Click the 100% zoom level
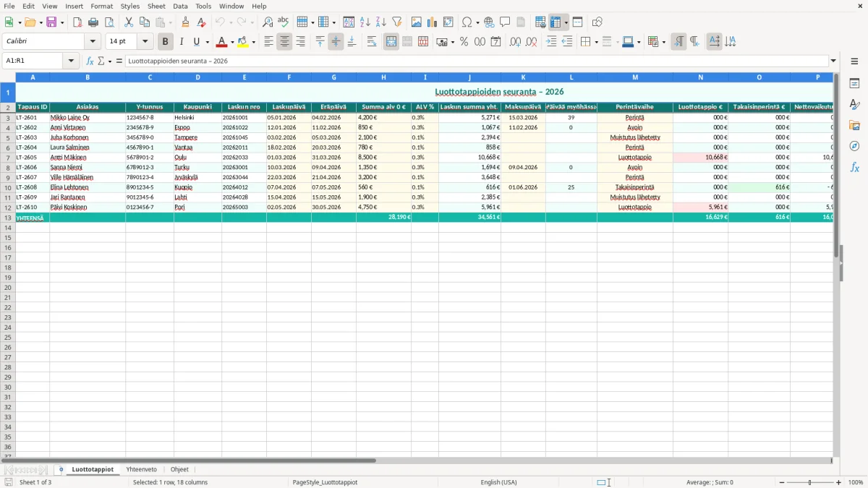Screen dimensions: 868x488 click(x=855, y=482)
